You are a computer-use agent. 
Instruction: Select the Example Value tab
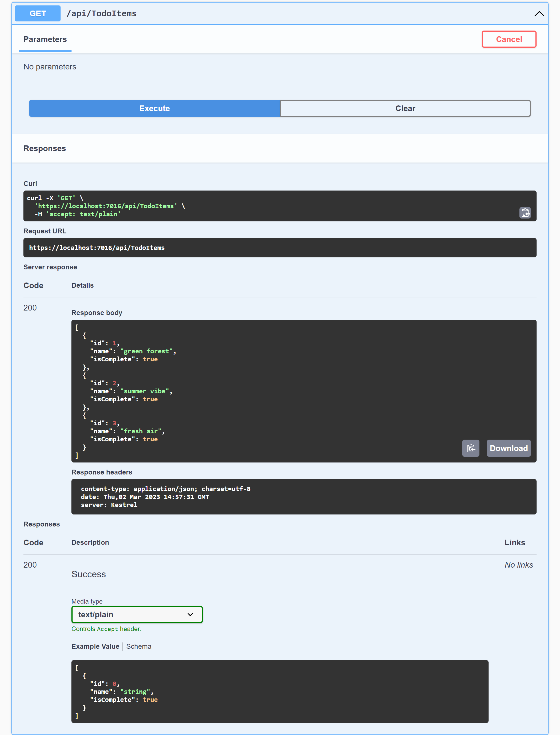tap(95, 646)
